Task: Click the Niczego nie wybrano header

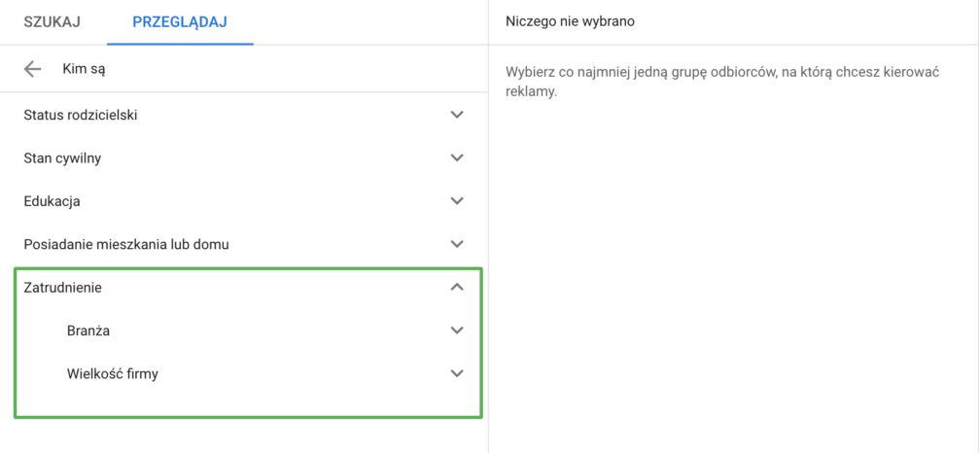Action: click(570, 21)
